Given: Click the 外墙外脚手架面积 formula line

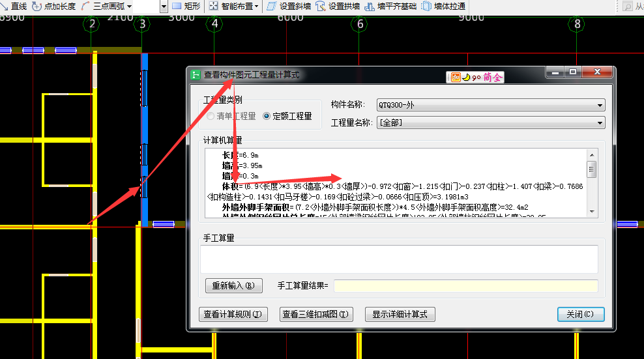Looking at the screenshot, I should [x=375, y=207].
